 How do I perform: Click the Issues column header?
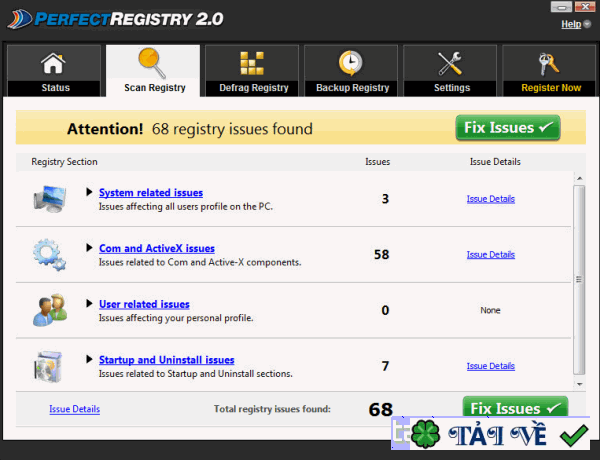point(377,162)
